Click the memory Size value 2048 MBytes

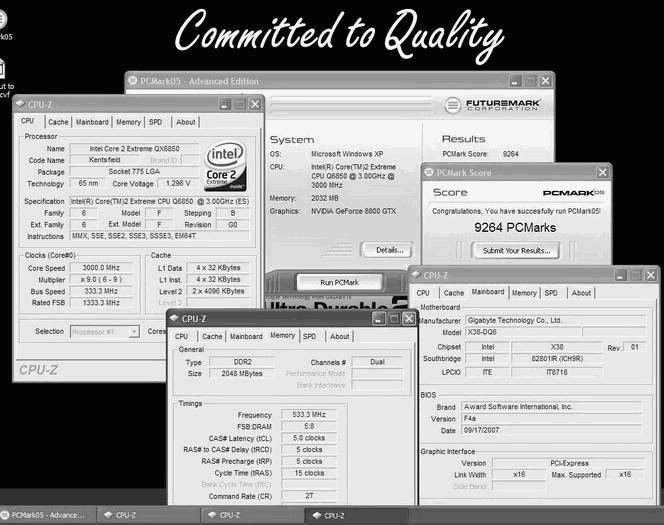pos(242,373)
